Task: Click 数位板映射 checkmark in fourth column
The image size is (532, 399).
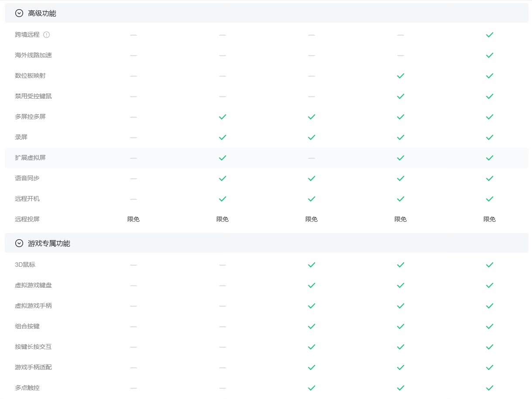Action: (400, 76)
